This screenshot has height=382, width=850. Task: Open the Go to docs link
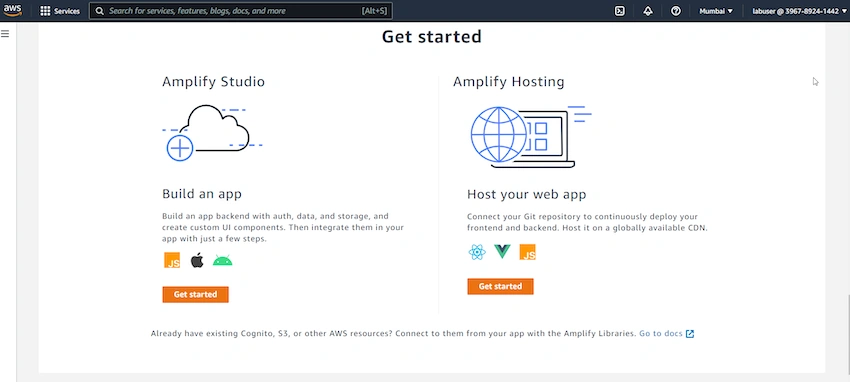pyautogui.click(x=660, y=333)
